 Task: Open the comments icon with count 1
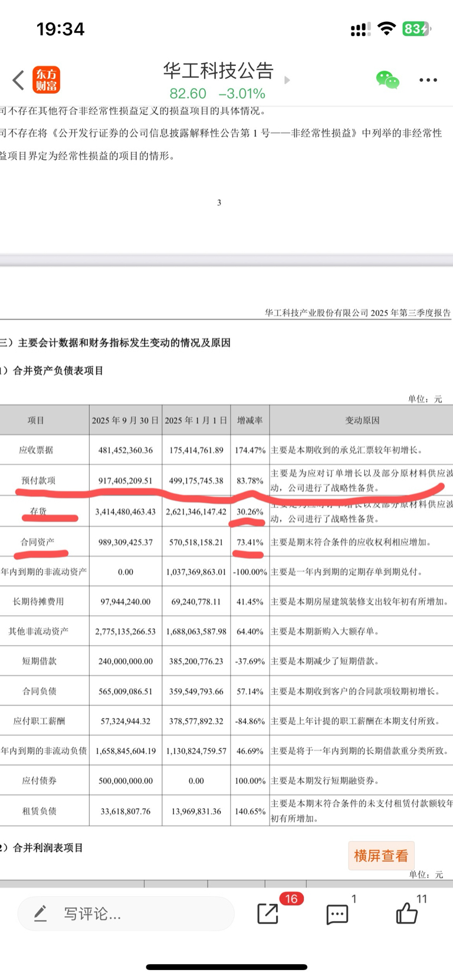click(337, 914)
